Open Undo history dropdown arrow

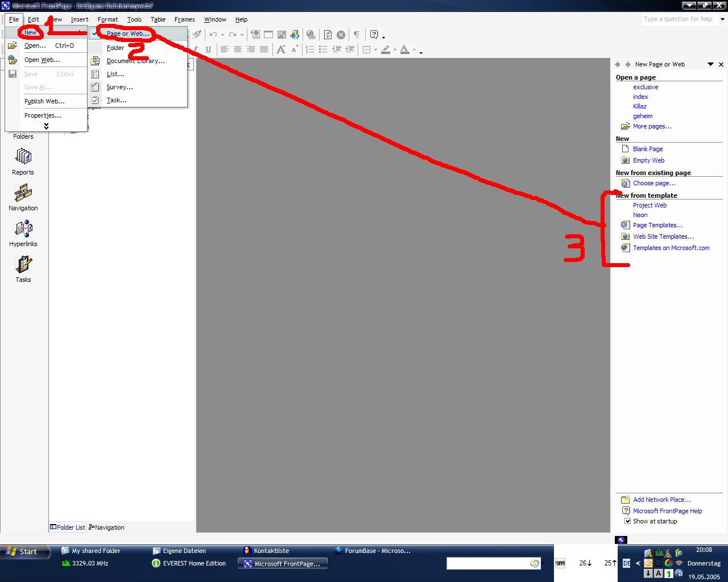222,35
